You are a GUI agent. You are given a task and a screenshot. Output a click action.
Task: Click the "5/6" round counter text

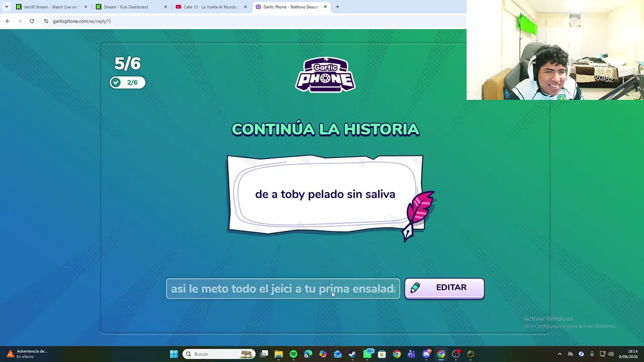(x=127, y=64)
